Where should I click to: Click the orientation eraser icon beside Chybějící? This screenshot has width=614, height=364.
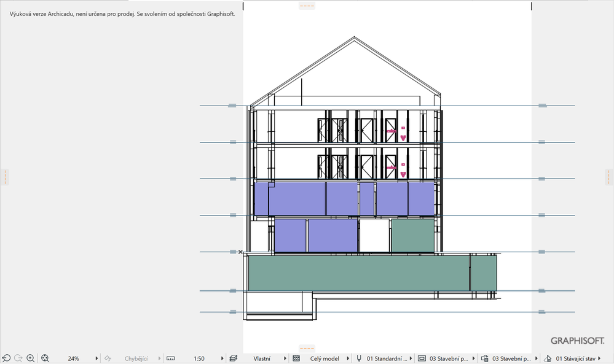pos(108,358)
